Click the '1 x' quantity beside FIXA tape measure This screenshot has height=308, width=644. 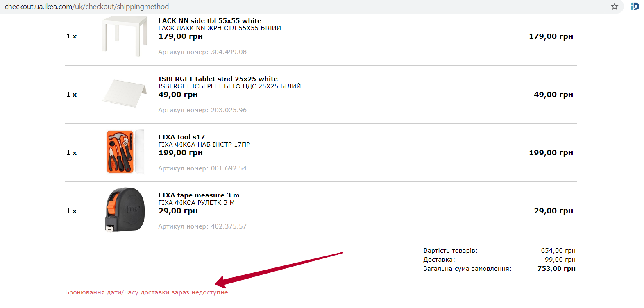(x=72, y=211)
